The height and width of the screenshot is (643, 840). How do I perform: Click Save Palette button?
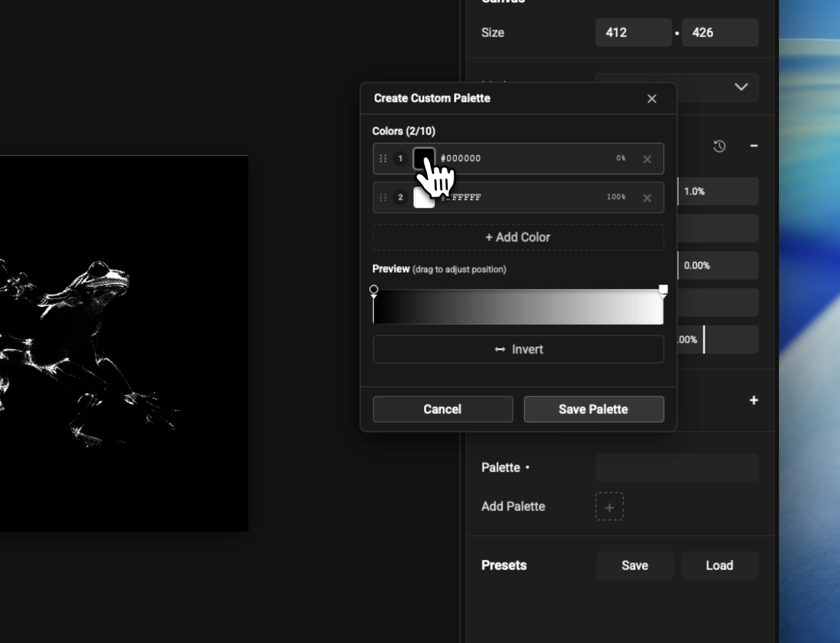tap(593, 409)
